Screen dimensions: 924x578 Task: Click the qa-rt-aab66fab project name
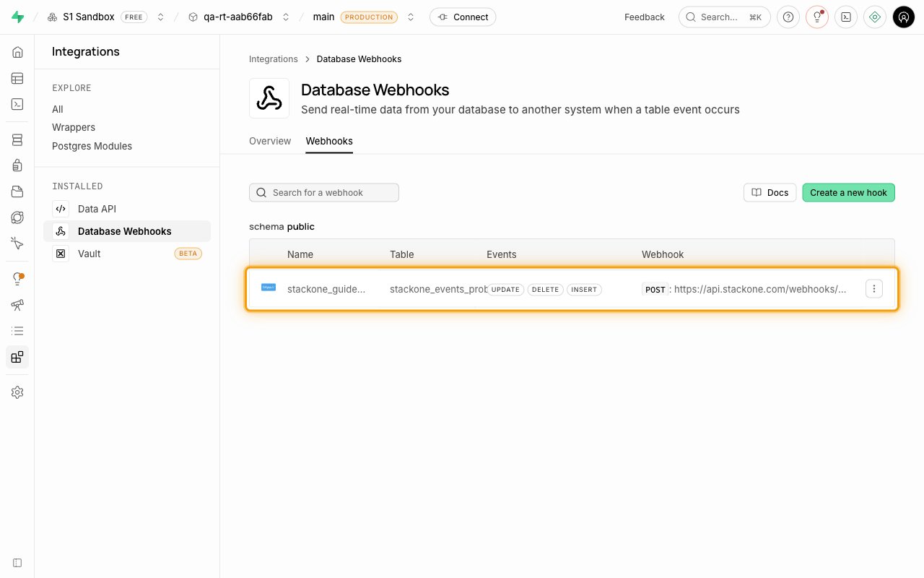point(238,17)
